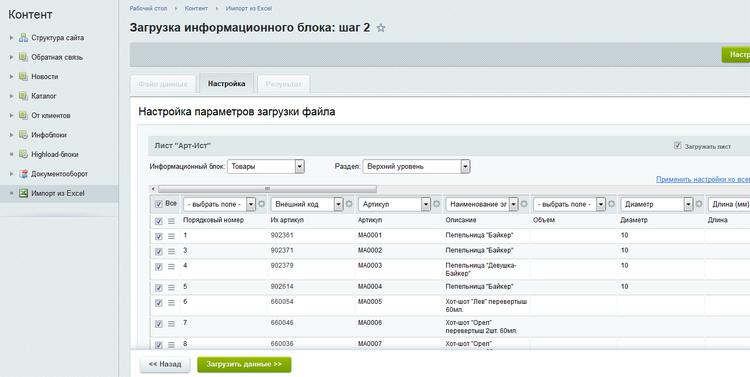Viewport: 750px width, 377px height.
Task: Open gear settings next to Внешний код column
Action: click(x=349, y=204)
